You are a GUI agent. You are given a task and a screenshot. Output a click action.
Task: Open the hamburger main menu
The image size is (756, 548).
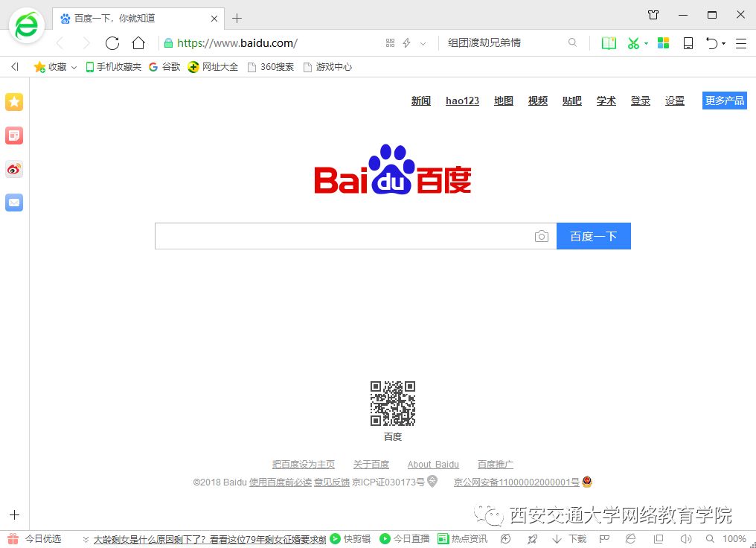(x=741, y=43)
